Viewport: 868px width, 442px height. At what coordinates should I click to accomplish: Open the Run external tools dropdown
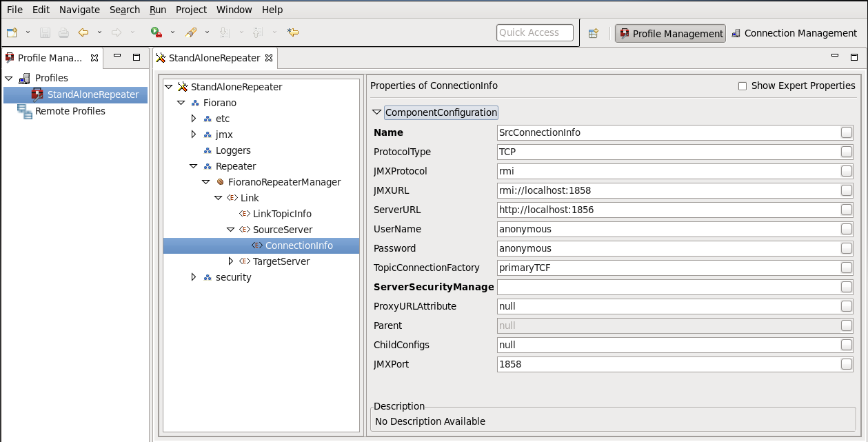[172, 32]
